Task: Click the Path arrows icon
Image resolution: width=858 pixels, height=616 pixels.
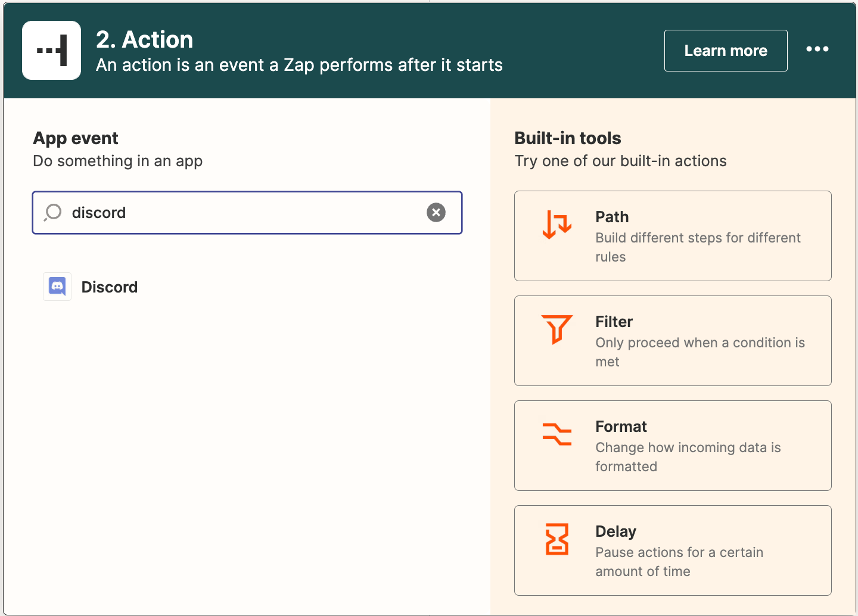Action: pyautogui.click(x=557, y=225)
